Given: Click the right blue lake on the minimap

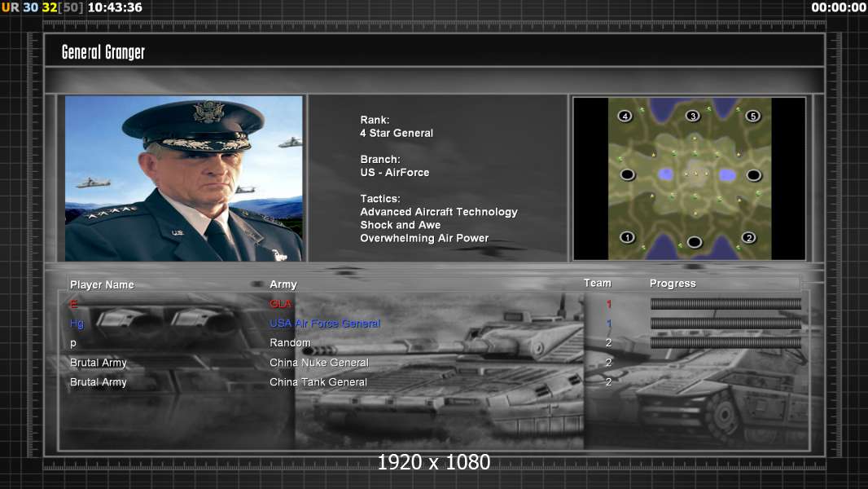Looking at the screenshot, I should tap(727, 175).
